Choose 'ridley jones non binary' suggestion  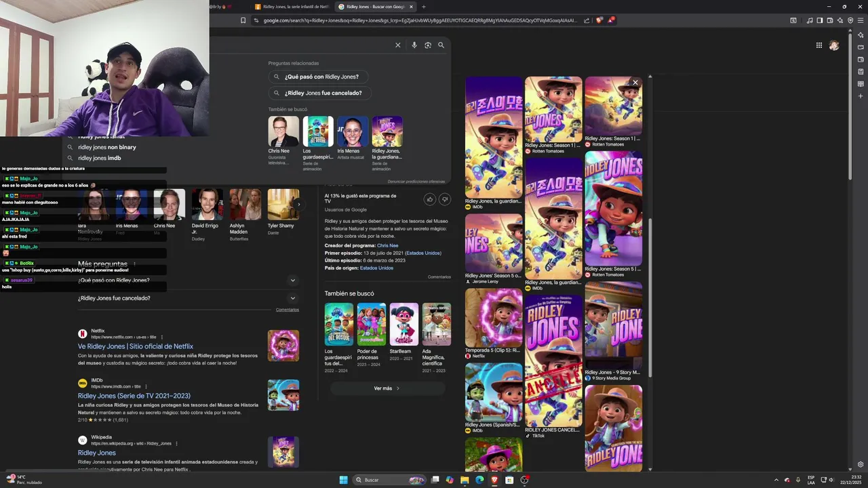tap(106, 147)
